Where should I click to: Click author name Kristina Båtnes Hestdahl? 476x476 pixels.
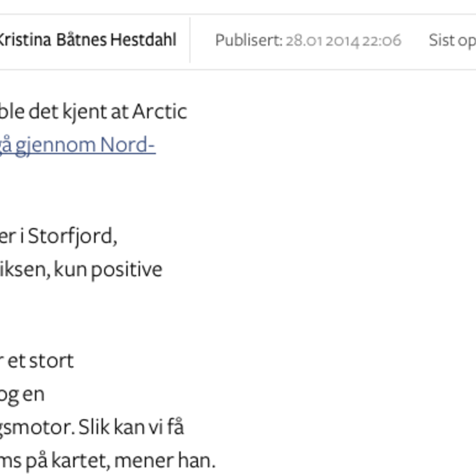pos(88,40)
